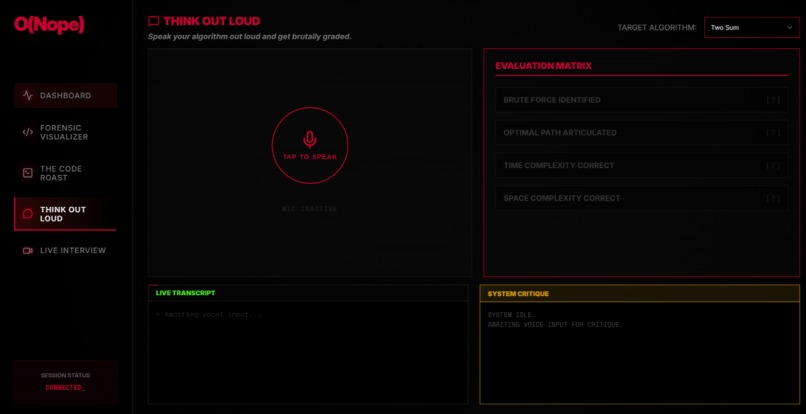Click the chat bubble icon beside page title
The width and height of the screenshot is (806, 414).
point(153,22)
